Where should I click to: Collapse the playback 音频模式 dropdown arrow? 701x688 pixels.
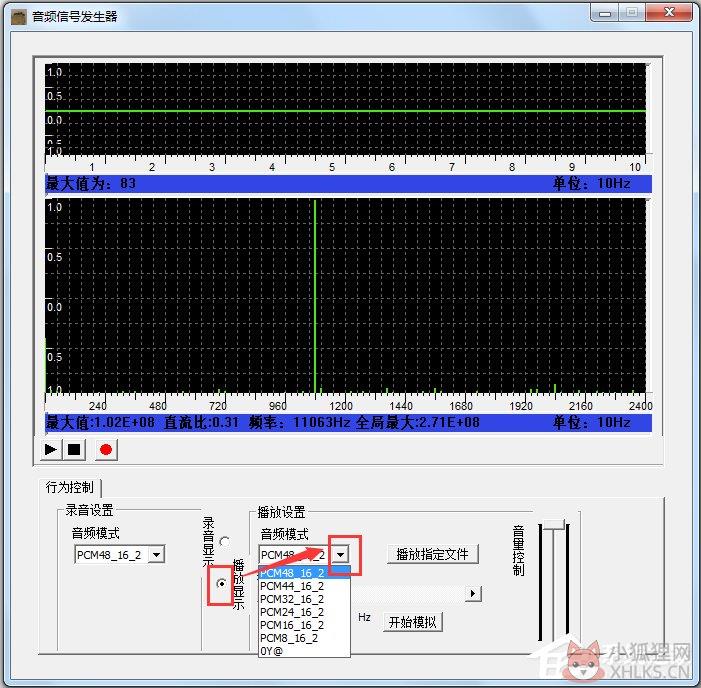tap(341, 555)
